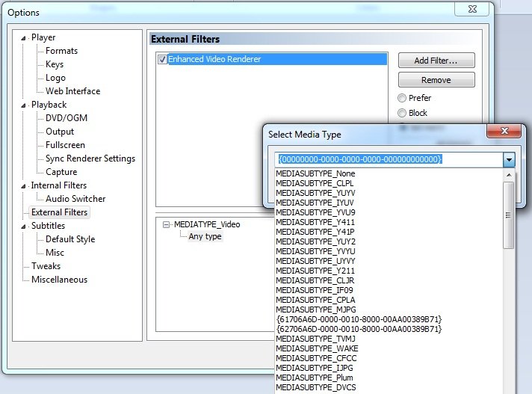Open the Web Interface settings page
The width and height of the screenshot is (532, 394).
click(73, 91)
